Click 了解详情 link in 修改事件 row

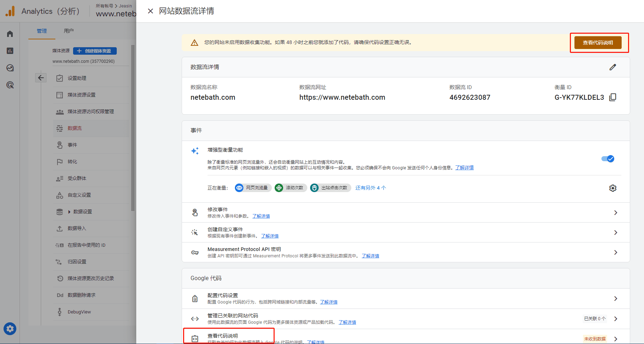[x=261, y=216]
